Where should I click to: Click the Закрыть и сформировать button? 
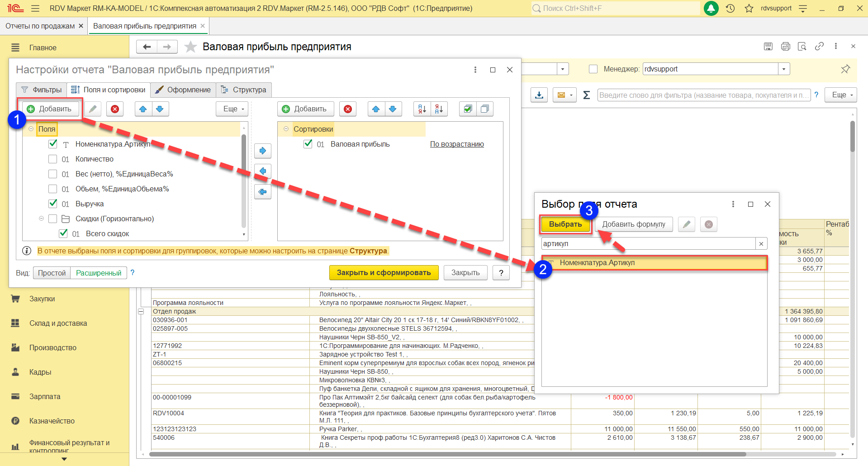(384, 273)
